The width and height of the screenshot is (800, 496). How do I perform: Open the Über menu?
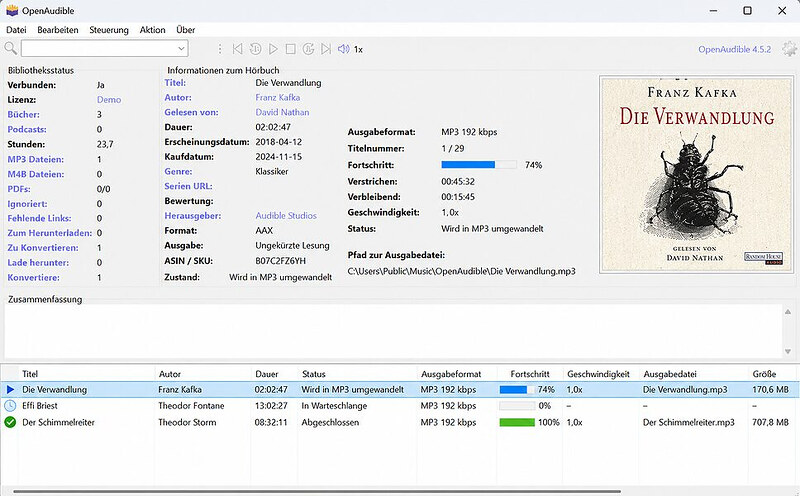click(x=186, y=30)
